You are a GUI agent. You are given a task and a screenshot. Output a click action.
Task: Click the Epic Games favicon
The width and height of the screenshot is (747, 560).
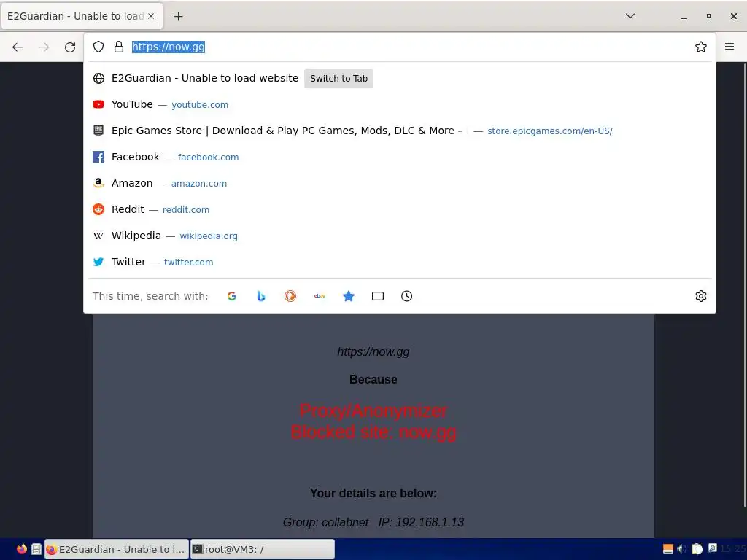[x=98, y=131]
